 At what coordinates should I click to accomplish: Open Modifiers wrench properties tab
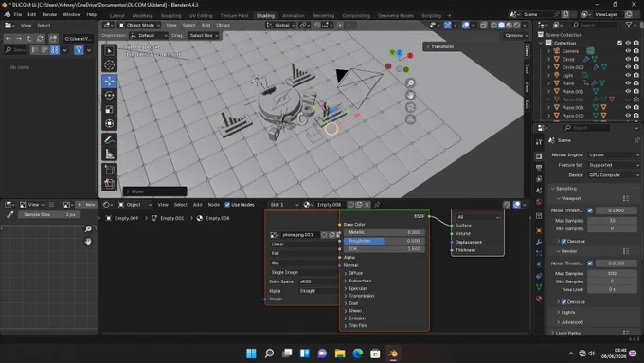click(x=539, y=242)
